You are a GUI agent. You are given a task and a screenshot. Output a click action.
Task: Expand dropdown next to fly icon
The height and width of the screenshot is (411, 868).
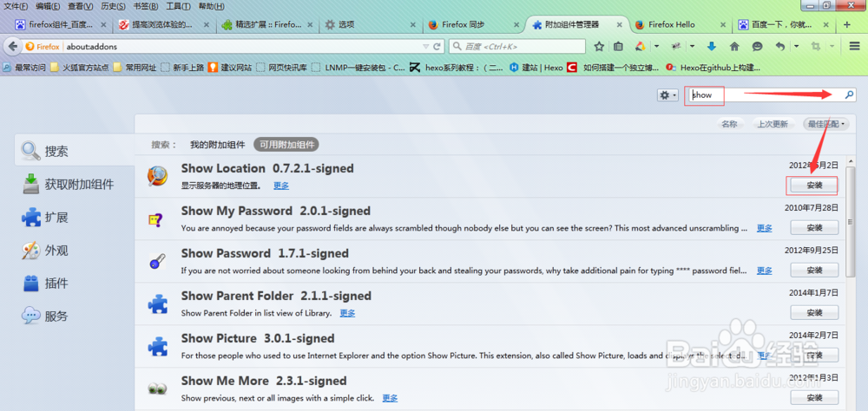coord(692,47)
